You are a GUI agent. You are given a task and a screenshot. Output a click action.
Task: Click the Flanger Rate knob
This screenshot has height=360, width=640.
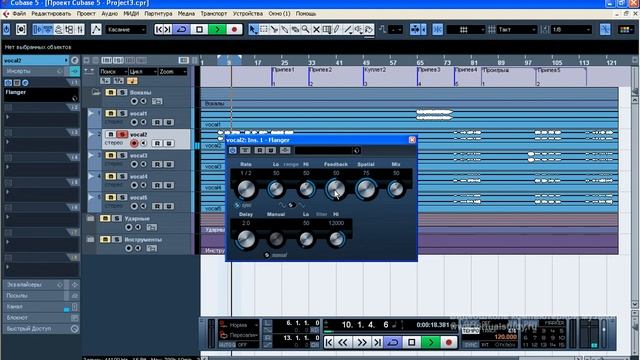coord(246,189)
